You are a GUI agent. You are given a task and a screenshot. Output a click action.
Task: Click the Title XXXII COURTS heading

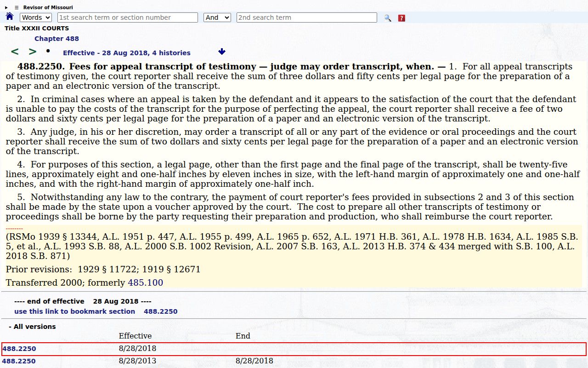point(37,29)
